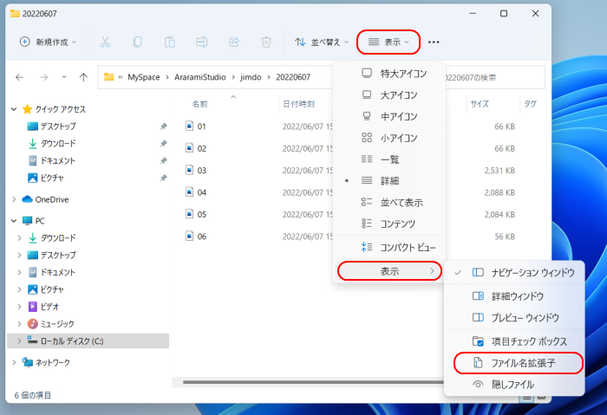Go up one folder with the up arrow
607x415 pixels.
click(83, 77)
